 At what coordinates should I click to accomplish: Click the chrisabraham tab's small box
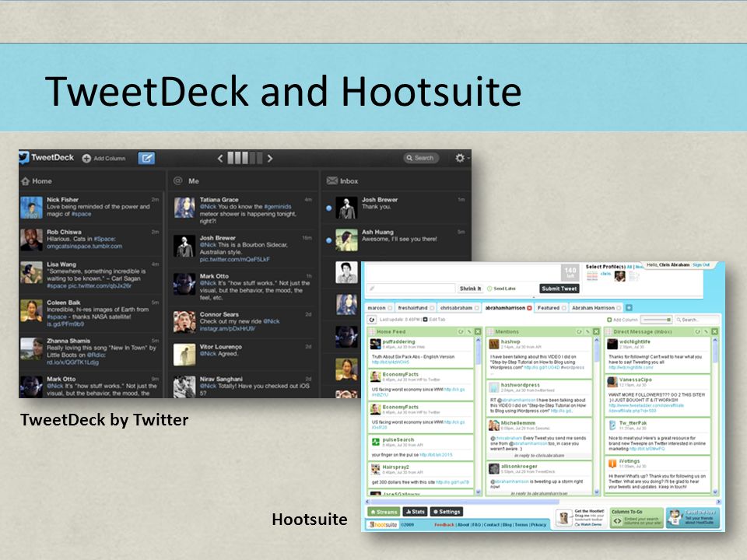pyautogui.click(x=476, y=308)
